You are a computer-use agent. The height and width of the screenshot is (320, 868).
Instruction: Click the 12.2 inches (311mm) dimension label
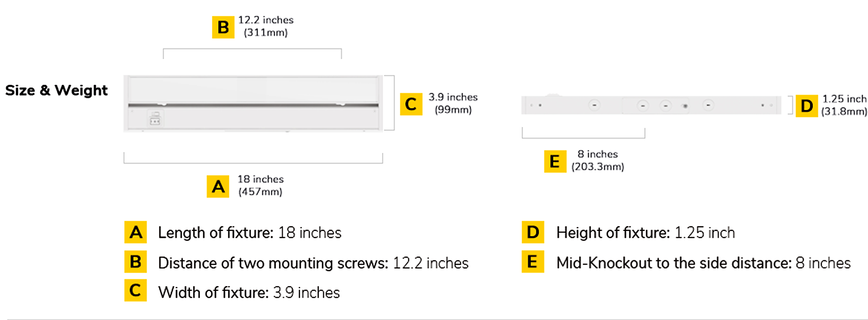point(266,26)
